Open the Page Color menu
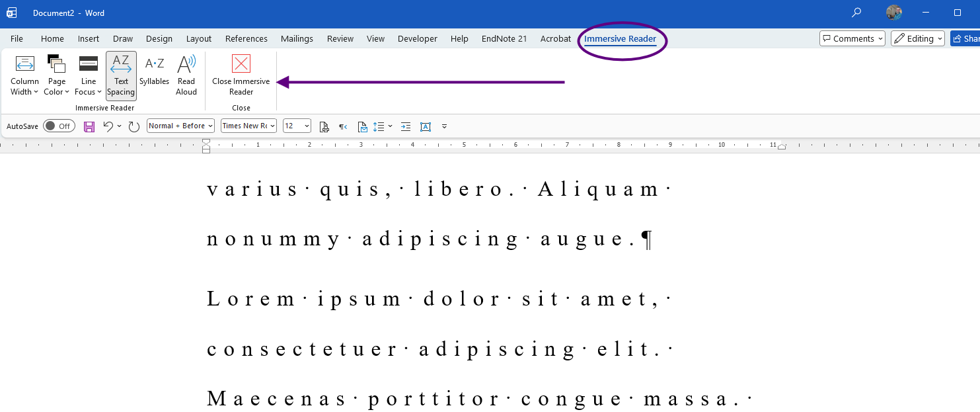 (57, 75)
